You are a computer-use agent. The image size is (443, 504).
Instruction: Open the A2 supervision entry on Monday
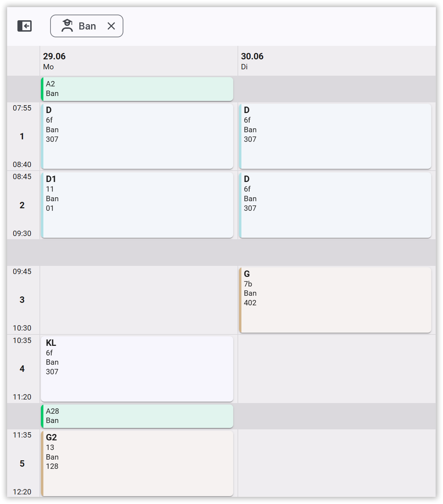(137, 89)
